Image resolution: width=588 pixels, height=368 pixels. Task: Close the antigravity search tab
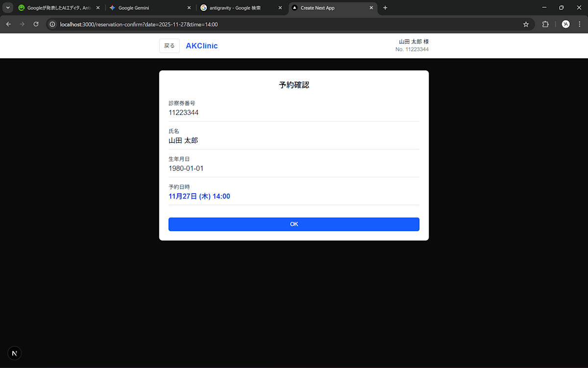[280, 8]
